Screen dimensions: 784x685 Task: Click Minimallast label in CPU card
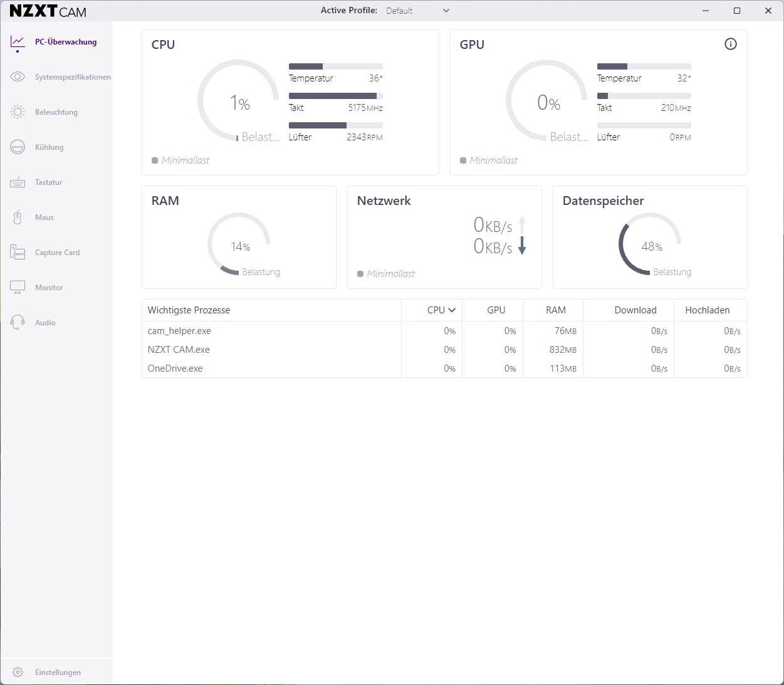186,160
